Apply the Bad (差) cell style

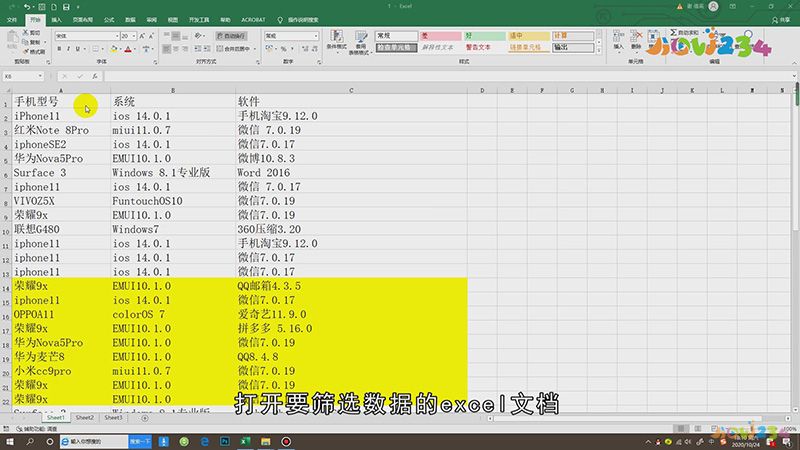tap(440, 36)
